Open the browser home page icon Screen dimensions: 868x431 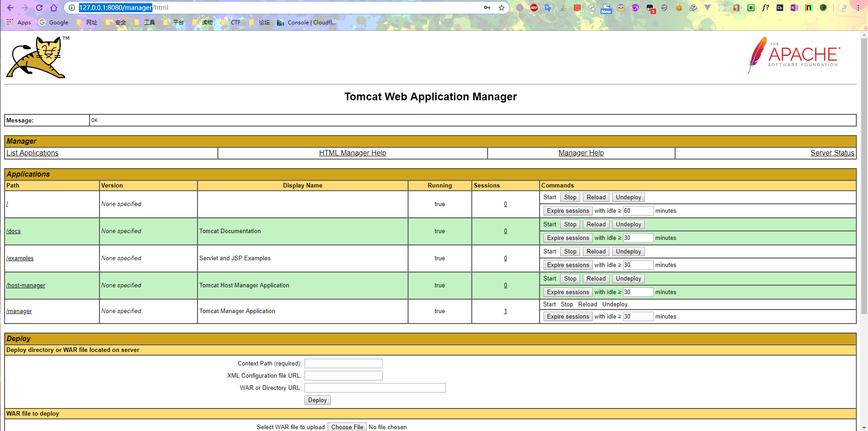[54, 8]
